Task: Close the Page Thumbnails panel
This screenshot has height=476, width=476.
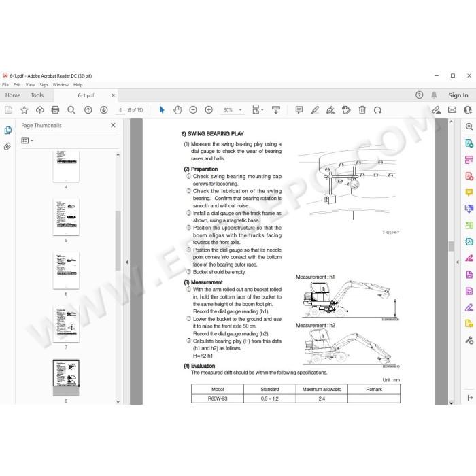Action: point(114,125)
